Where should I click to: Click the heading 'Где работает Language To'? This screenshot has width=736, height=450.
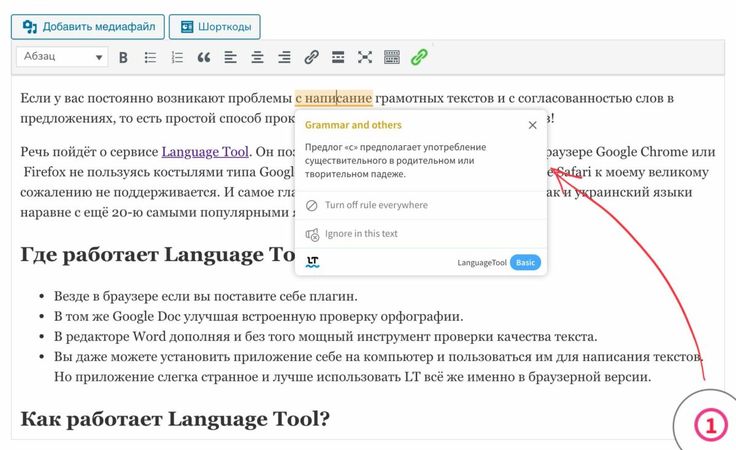pyautogui.click(x=158, y=255)
